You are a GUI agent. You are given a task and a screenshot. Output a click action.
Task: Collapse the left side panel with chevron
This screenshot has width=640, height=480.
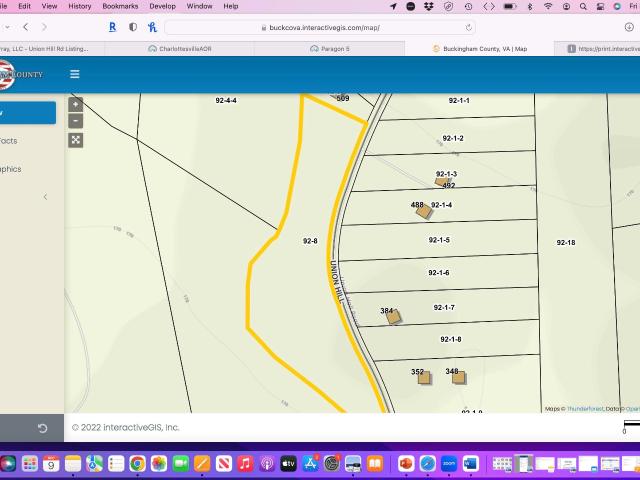tap(45, 197)
